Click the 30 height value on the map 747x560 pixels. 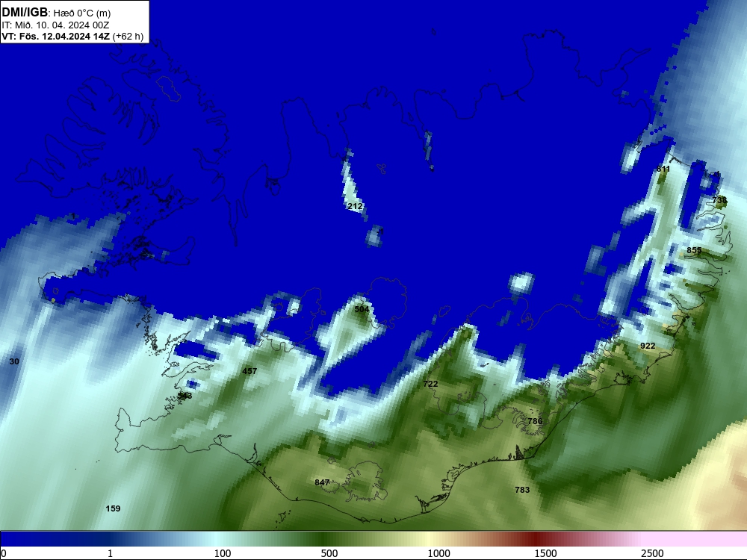tap(14, 361)
